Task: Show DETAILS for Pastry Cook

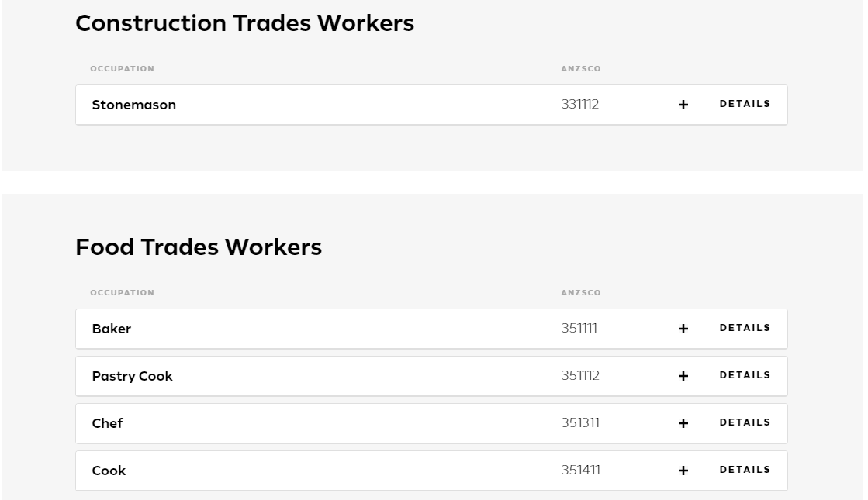Action: pos(745,375)
